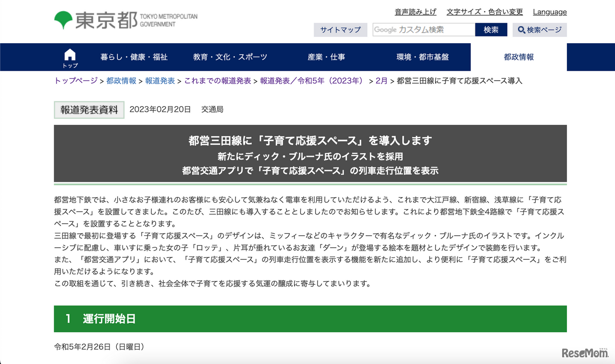Viewport: 615px width, 364px height.
Task: Click the 2月 breadcrumb link
Action: click(381, 81)
